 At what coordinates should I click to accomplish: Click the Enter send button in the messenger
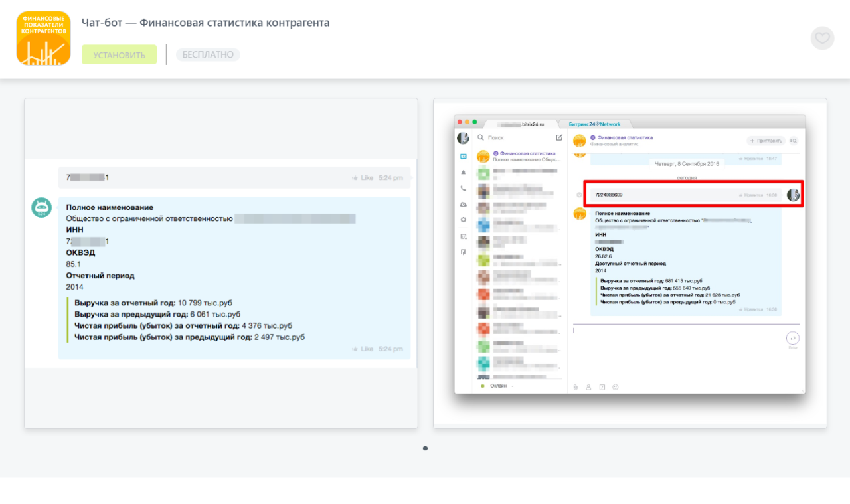click(x=792, y=337)
